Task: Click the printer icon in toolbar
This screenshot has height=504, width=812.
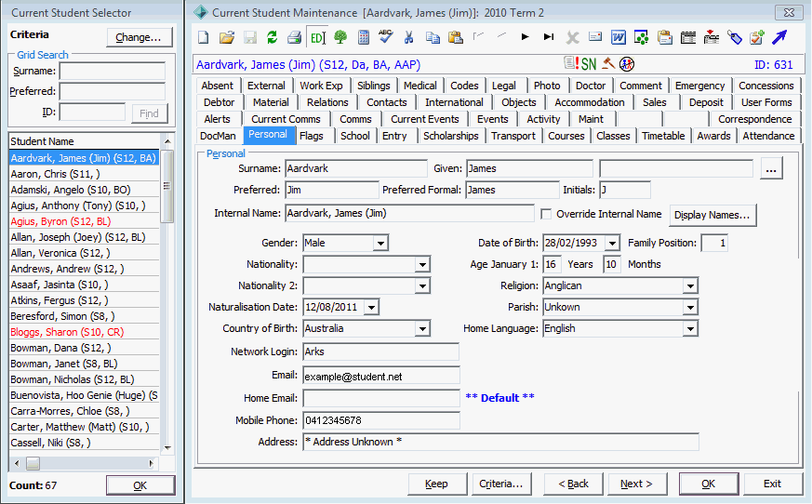Action: 294,37
